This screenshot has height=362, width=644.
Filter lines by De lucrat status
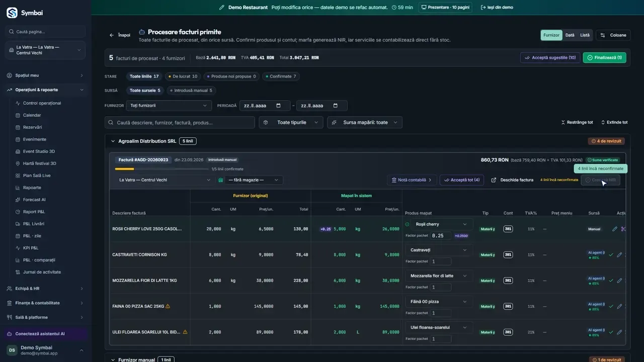coord(183,76)
